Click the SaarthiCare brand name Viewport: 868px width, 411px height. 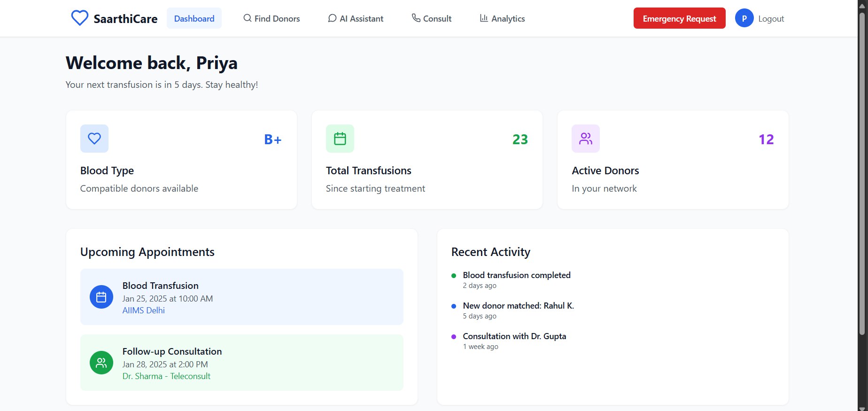[125, 19]
